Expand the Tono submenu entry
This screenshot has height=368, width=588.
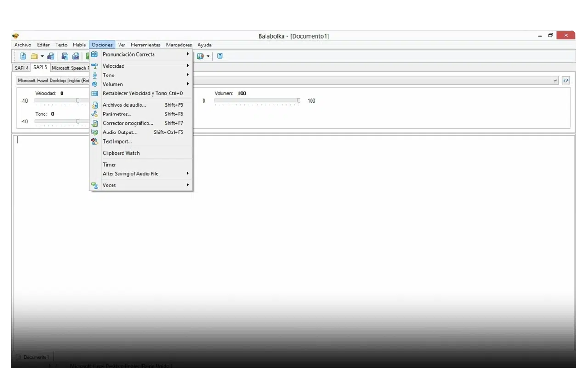141,75
